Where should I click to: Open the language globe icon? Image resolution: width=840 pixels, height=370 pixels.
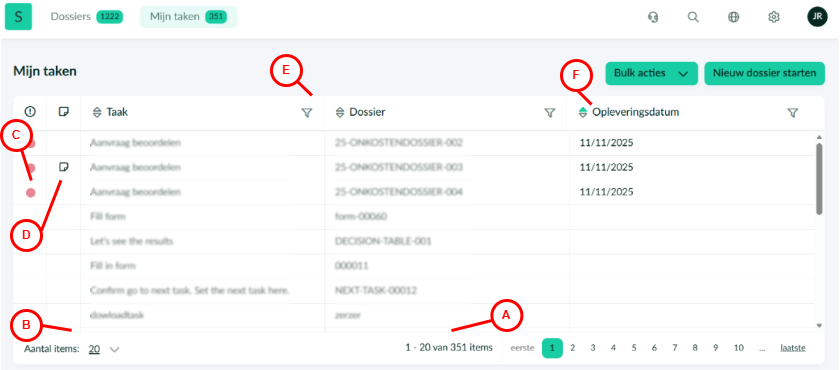coord(733,17)
